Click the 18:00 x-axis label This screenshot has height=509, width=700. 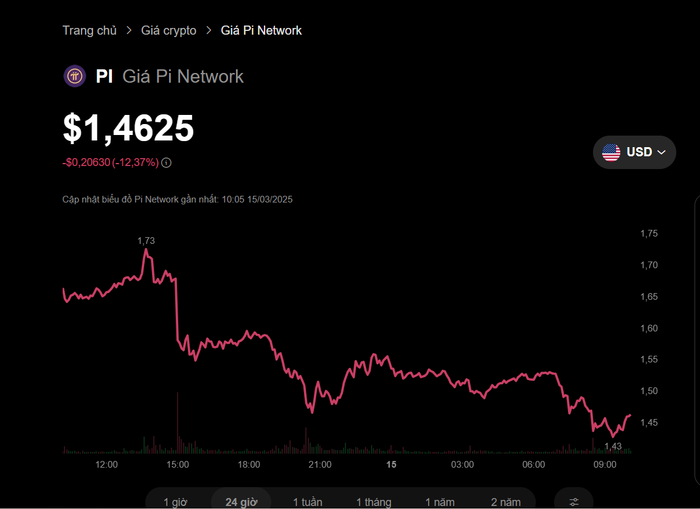click(249, 464)
